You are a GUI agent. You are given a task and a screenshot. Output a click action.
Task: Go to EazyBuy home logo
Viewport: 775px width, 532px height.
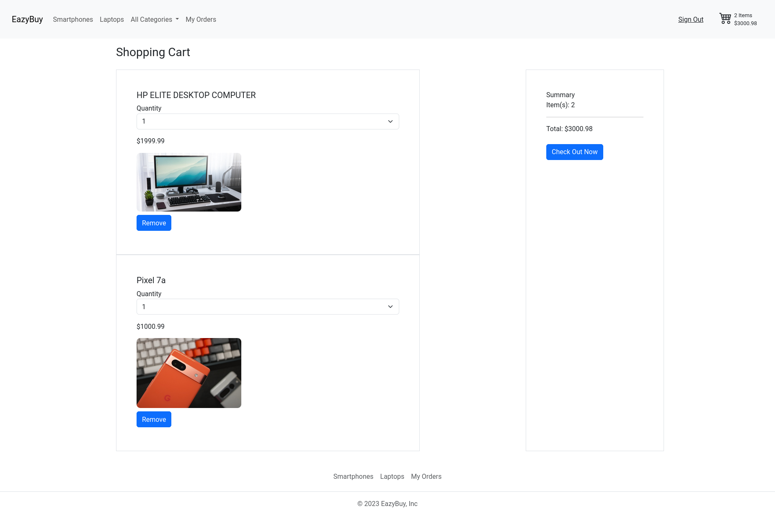[27, 19]
